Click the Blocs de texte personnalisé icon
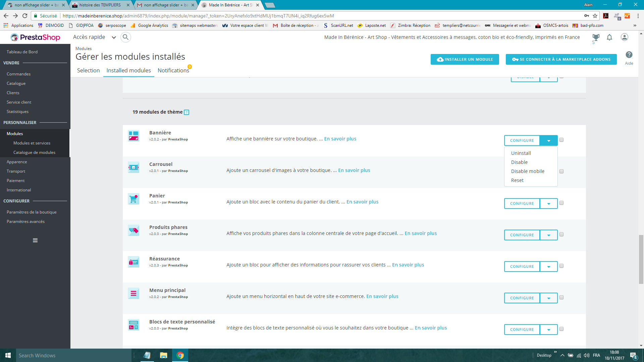 point(133,325)
